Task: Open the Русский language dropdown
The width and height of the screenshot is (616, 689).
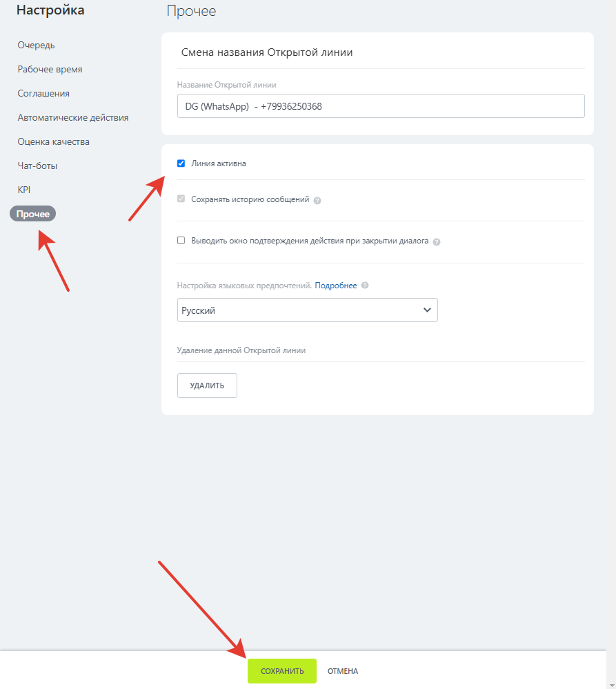Action: (307, 310)
